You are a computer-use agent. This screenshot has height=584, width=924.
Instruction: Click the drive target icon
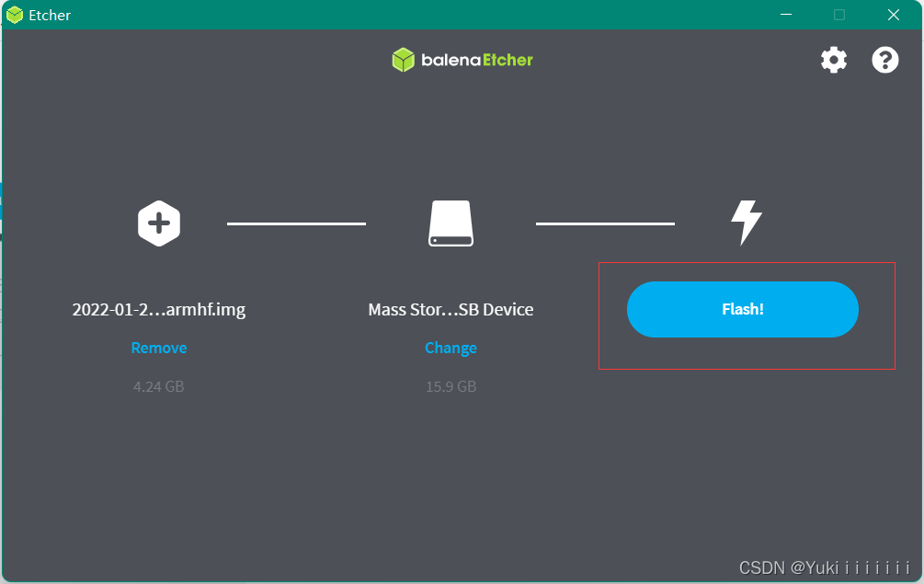tap(451, 223)
